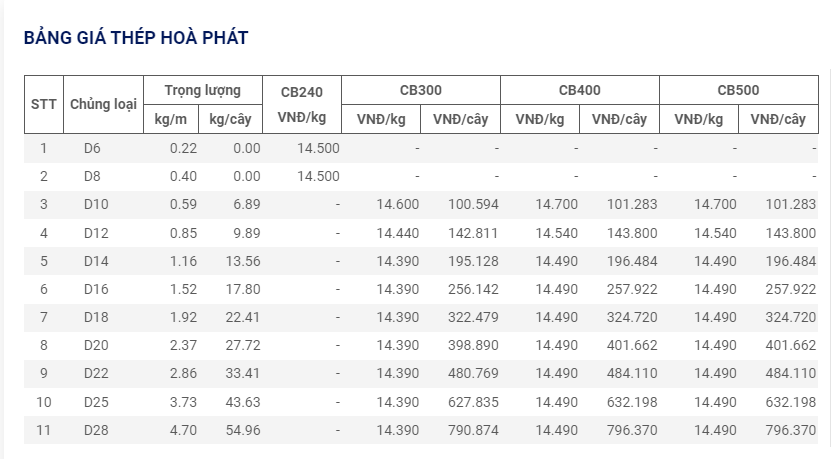
Task: Click the D16 weight 17.80 cell
Action: pyautogui.click(x=243, y=289)
